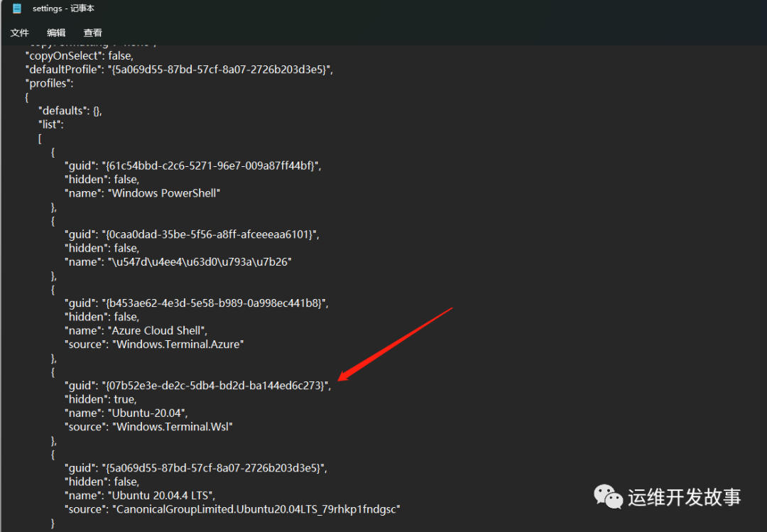
Task: Click the "settings - 记事本" window title
Action: pyautogui.click(x=64, y=9)
